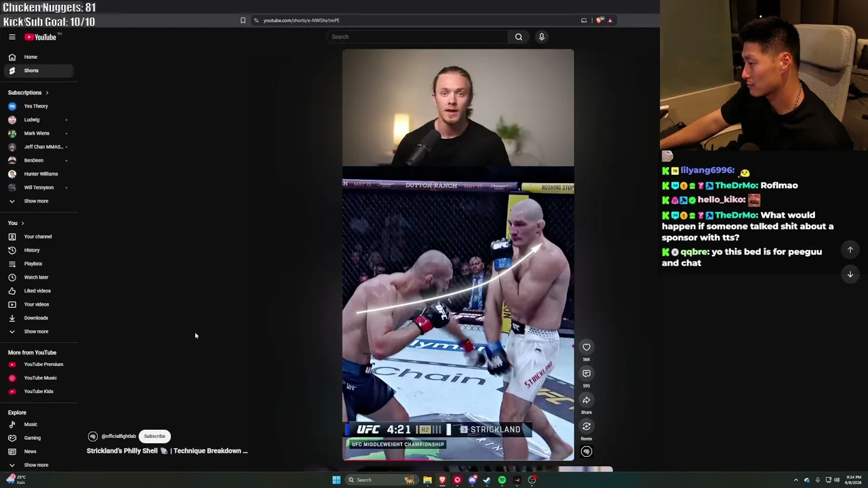Click the Gaming icon under Explore
Screen dimensions: 868x488
pos(12,438)
